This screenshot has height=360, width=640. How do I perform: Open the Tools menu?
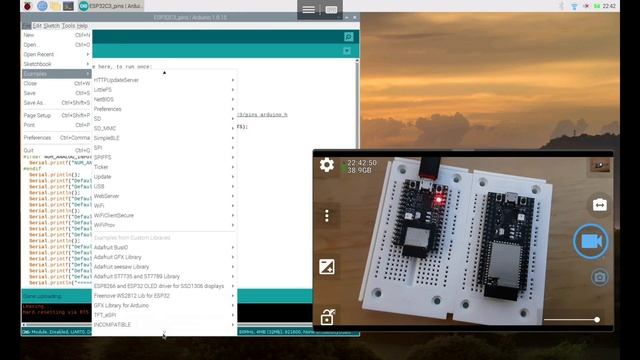68,26
